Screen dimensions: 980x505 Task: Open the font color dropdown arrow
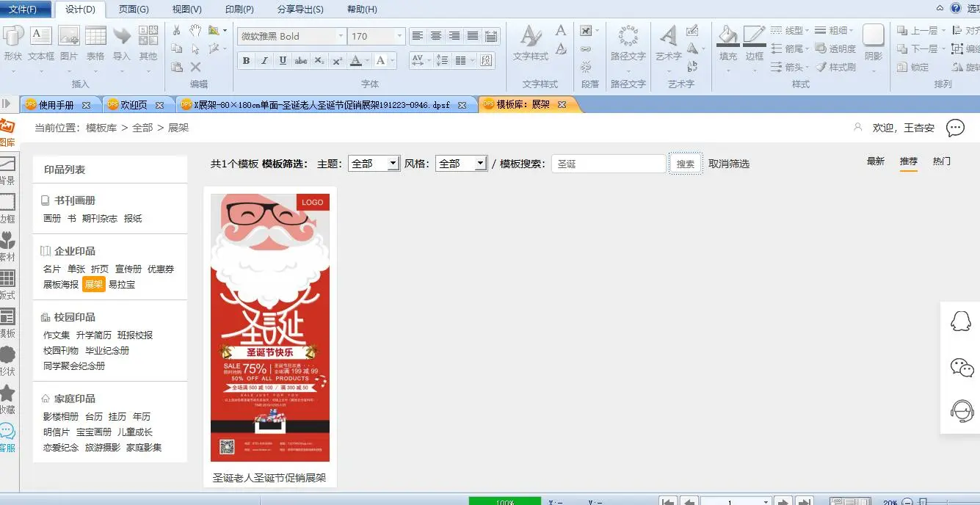click(369, 61)
